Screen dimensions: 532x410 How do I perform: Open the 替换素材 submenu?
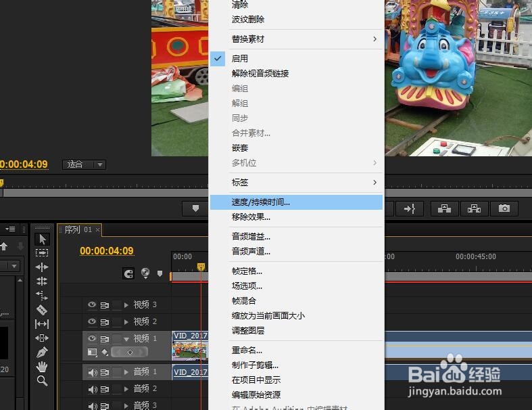(x=297, y=39)
